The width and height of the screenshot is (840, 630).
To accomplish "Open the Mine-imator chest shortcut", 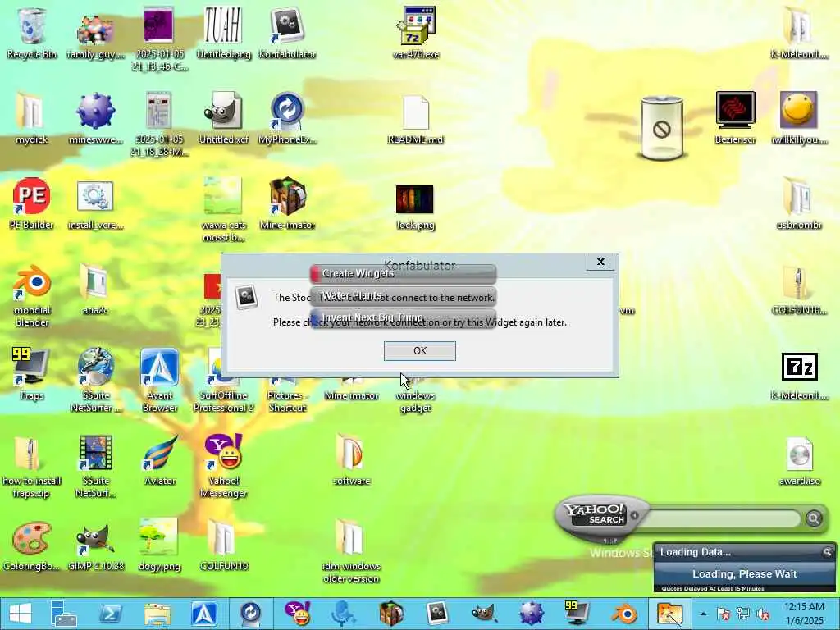I will pos(287,203).
